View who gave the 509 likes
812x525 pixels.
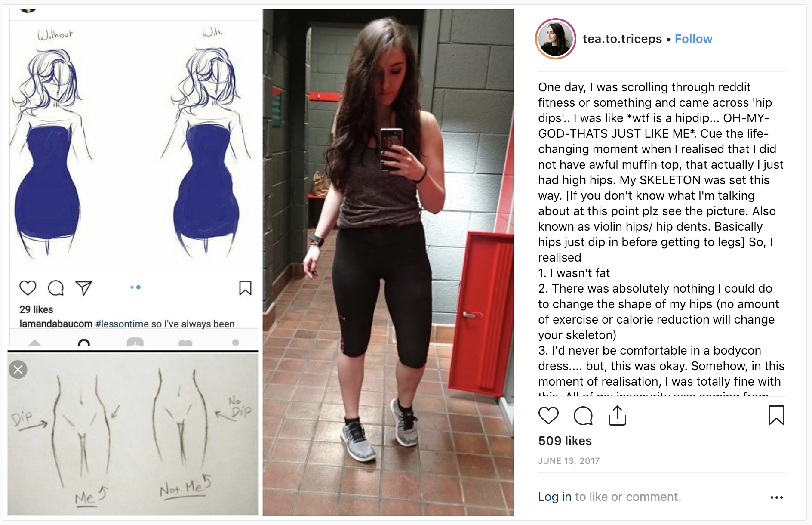pyautogui.click(x=565, y=441)
